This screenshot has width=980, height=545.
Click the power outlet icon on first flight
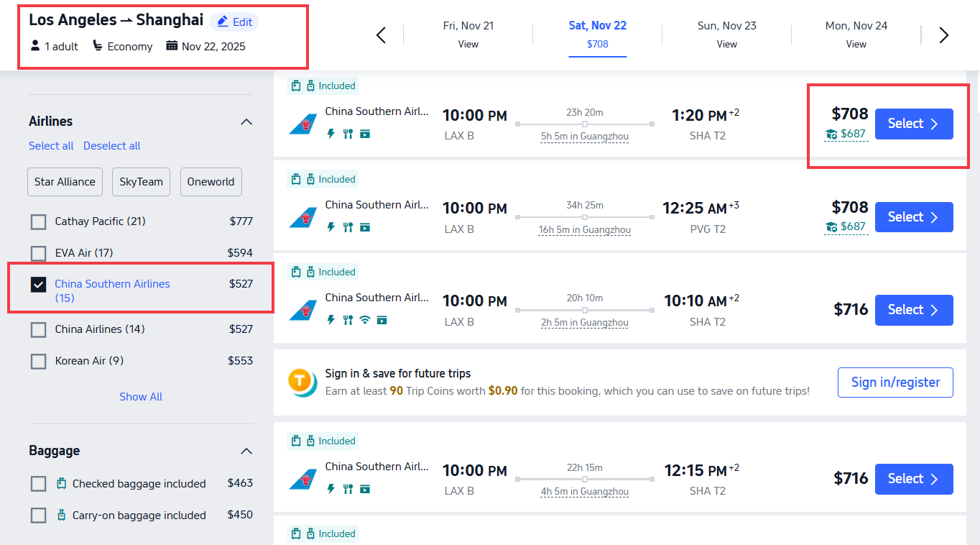pyautogui.click(x=330, y=134)
